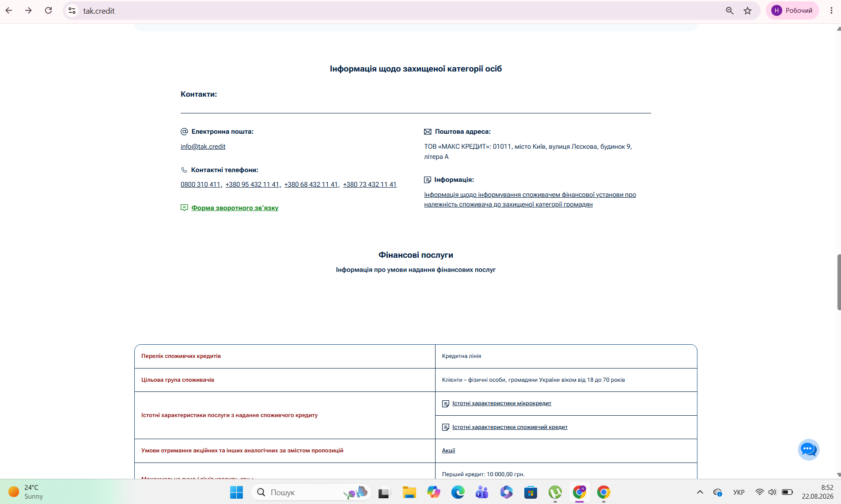Open Chrome three-dot menu
Viewport: 841px width, 504px height.
click(831, 11)
